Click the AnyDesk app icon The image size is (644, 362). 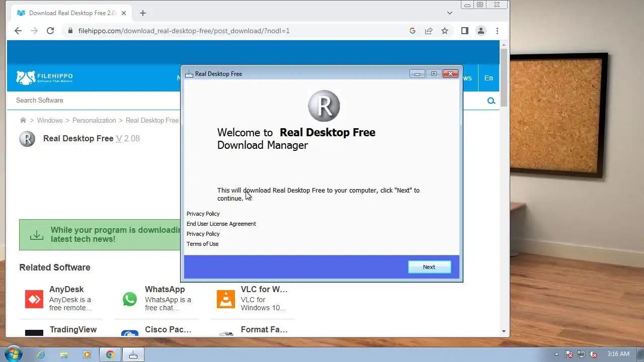[x=34, y=299]
